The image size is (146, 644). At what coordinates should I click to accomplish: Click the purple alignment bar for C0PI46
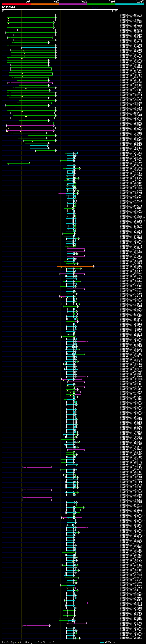click(x=76, y=249)
